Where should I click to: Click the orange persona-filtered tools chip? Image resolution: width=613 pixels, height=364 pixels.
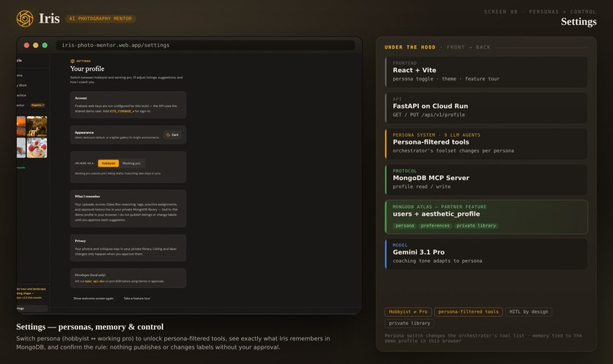468,312
